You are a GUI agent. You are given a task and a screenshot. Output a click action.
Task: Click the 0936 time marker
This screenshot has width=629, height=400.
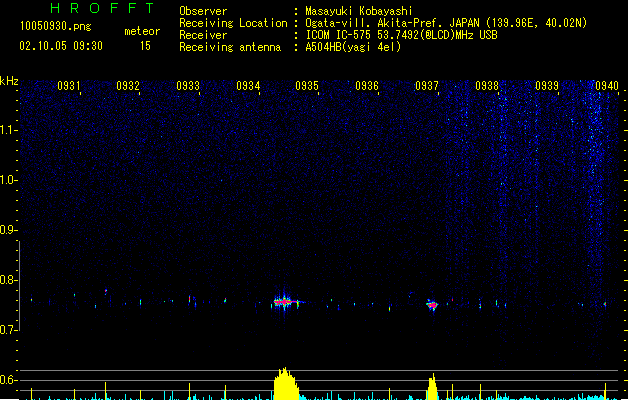[x=367, y=86]
